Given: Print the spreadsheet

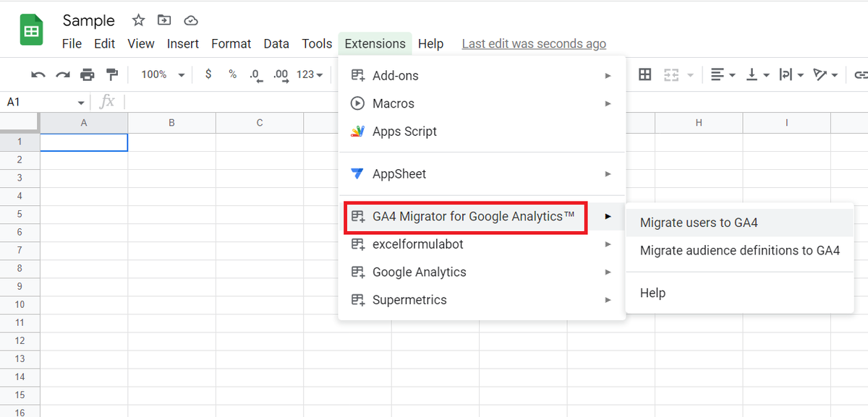Looking at the screenshot, I should pos(88,74).
